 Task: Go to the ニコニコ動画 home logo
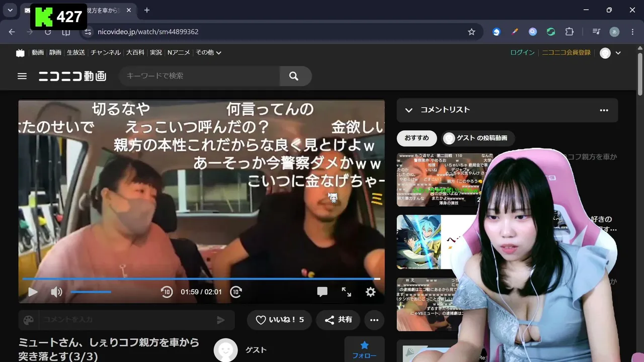72,76
